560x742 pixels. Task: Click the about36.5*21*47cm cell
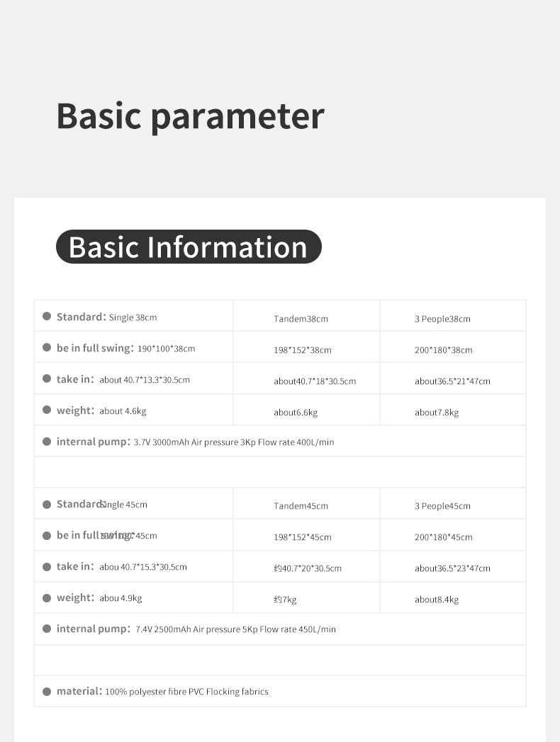[452, 381]
